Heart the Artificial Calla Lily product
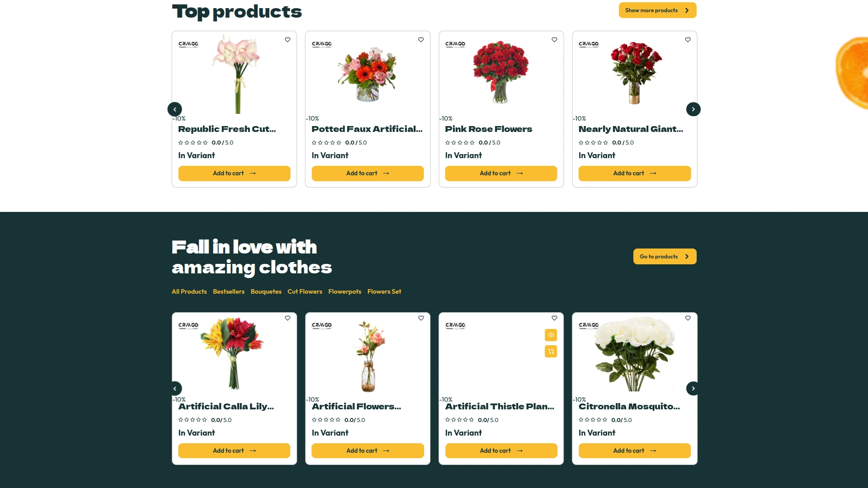This screenshot has height=488, width=868. pos(288,318)
